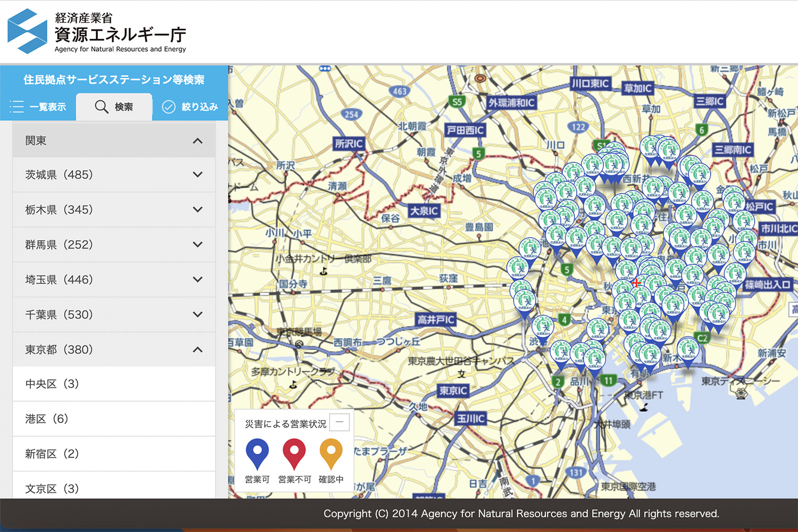Collapse the 東京都 (380) section
The height and width of the screenshot is (532, 798).
pos(197,350)
